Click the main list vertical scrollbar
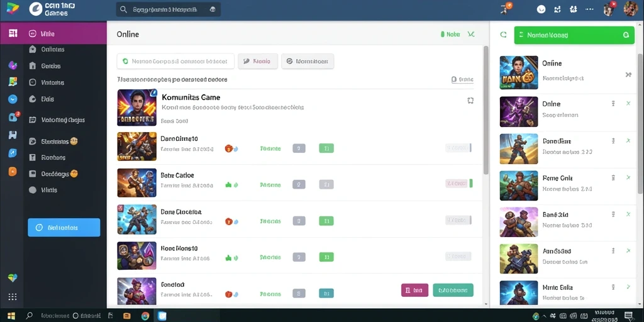 (x=486, y=110)
